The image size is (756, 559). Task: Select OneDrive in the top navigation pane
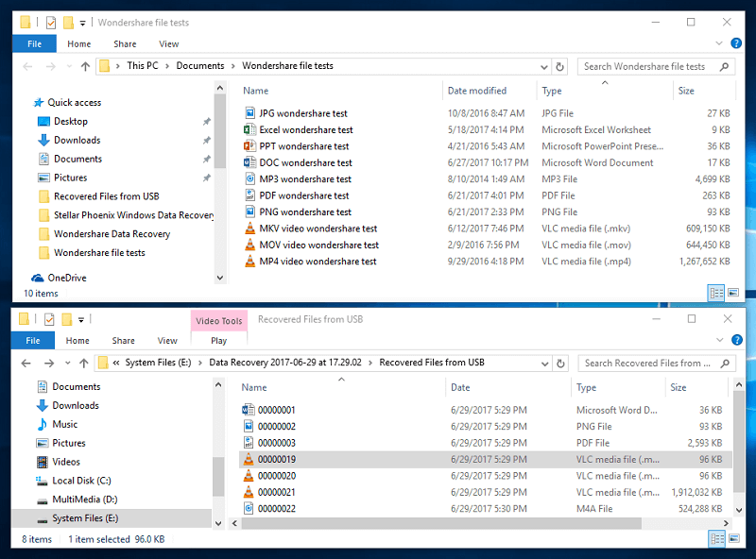pos(67,278)
